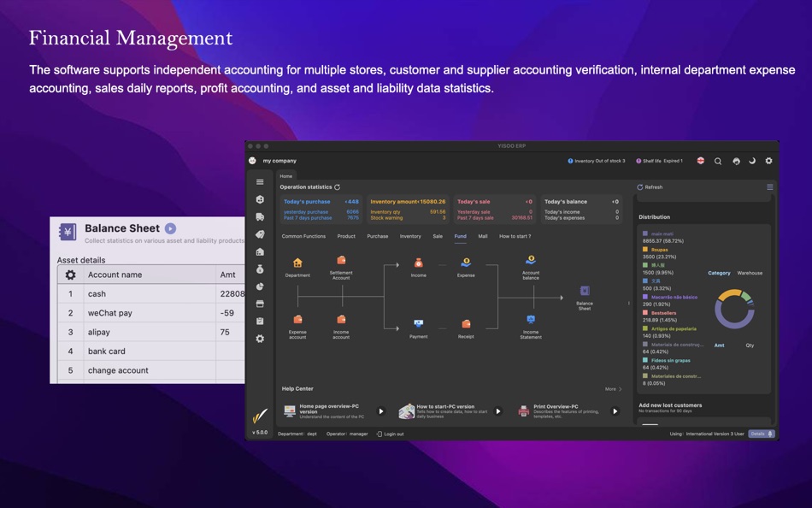Switch to the Inventory tab

click(x=410, y=236)
